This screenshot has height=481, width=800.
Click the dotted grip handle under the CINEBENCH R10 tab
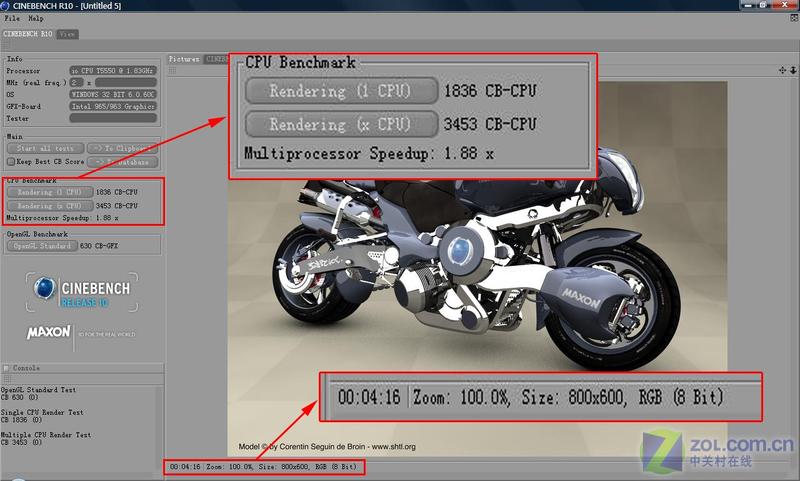(5, 45)
